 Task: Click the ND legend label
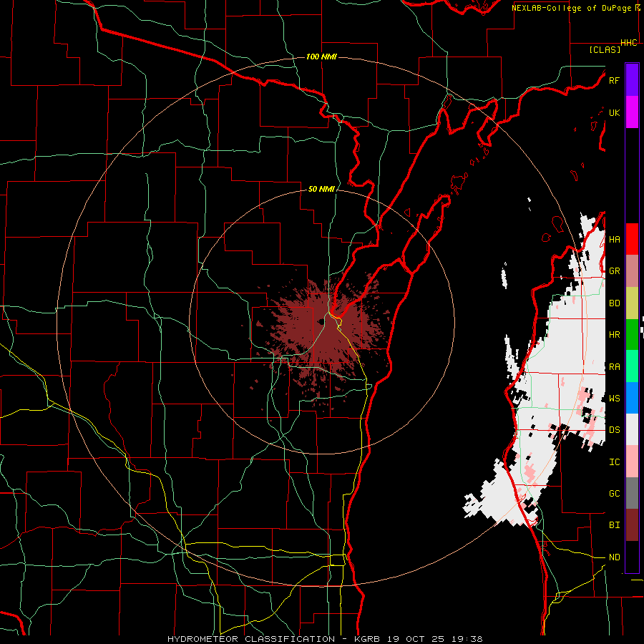(x=614, y=557)
